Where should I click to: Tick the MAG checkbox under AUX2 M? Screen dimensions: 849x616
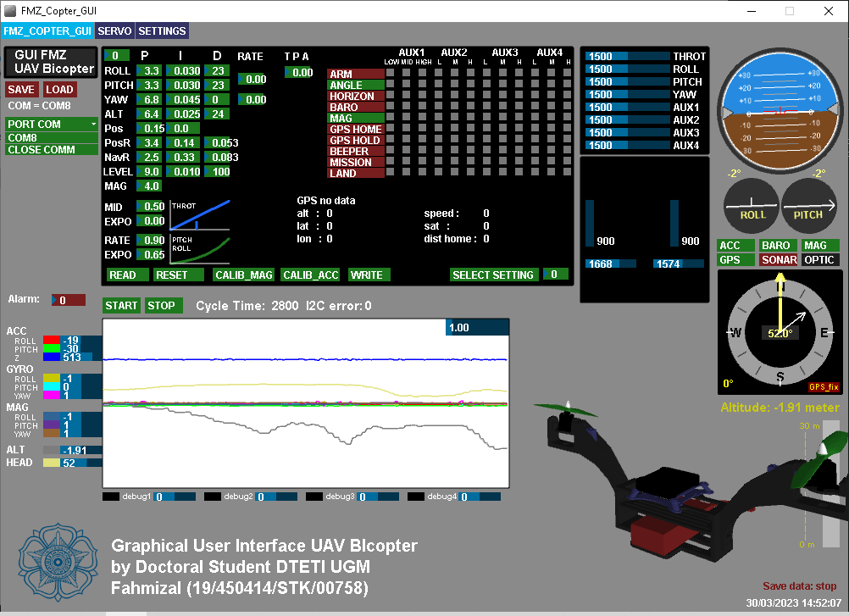pos(455,118)
